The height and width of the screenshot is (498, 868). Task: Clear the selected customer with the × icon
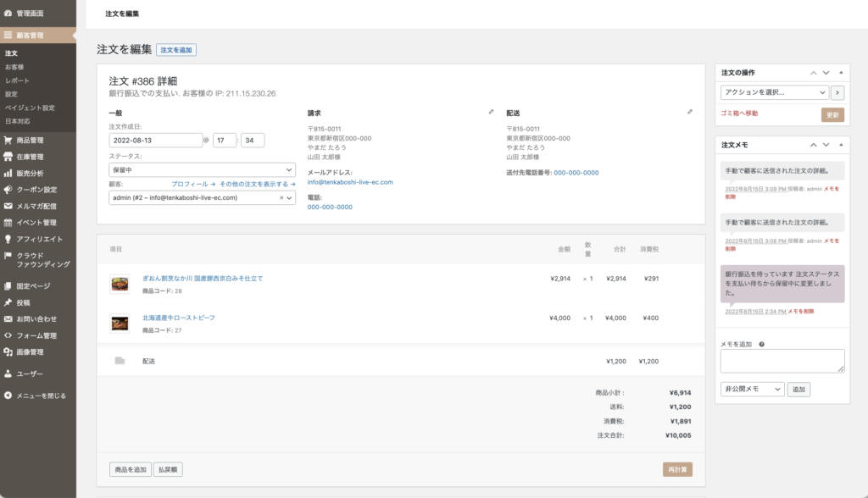281,197
